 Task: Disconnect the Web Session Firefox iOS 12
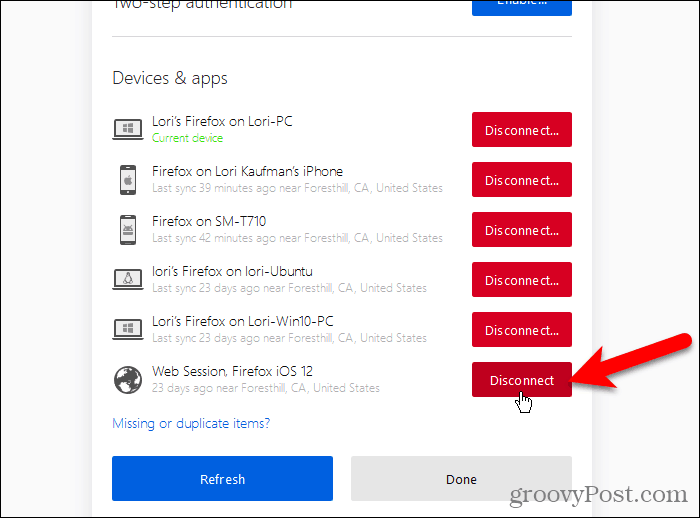pos(522,380)
